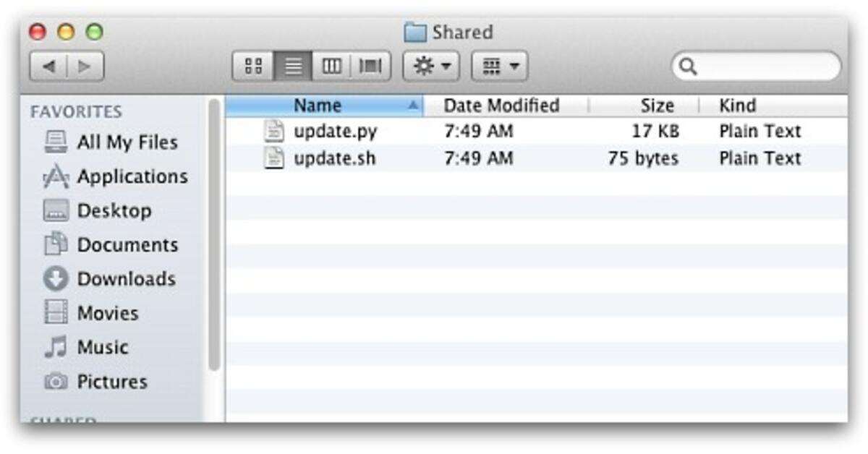Open the Desktop folder from the sidebar
The width and height of the screenshot is (868, 454).
pos(115,210)
